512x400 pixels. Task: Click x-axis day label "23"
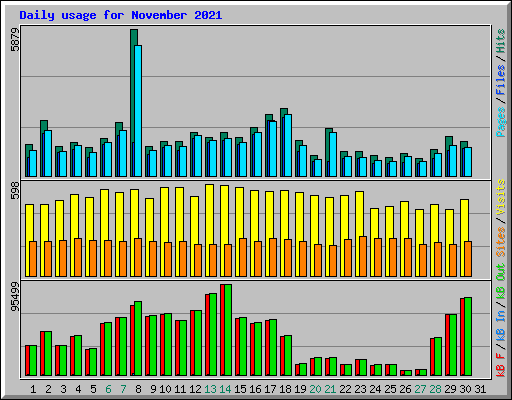[360, 389]
